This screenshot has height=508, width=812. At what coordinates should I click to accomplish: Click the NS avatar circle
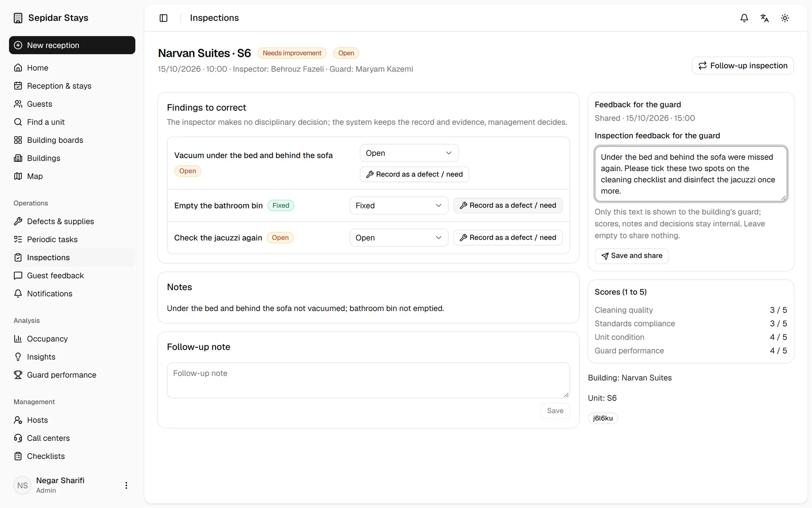tap(23, 485)
